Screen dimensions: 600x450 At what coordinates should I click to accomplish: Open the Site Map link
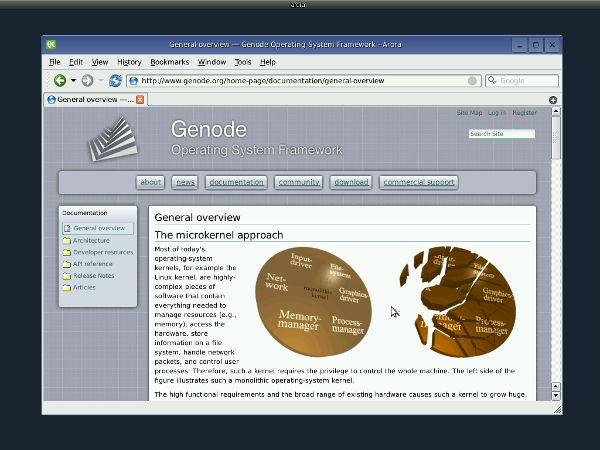469,113
